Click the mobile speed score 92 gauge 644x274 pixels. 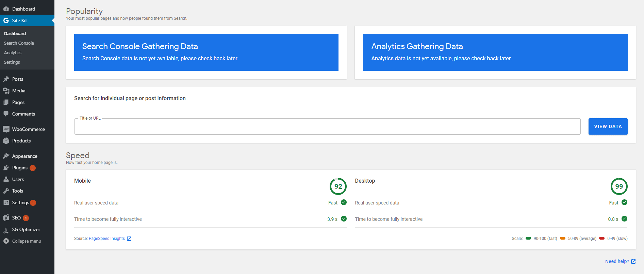point(338,186)
